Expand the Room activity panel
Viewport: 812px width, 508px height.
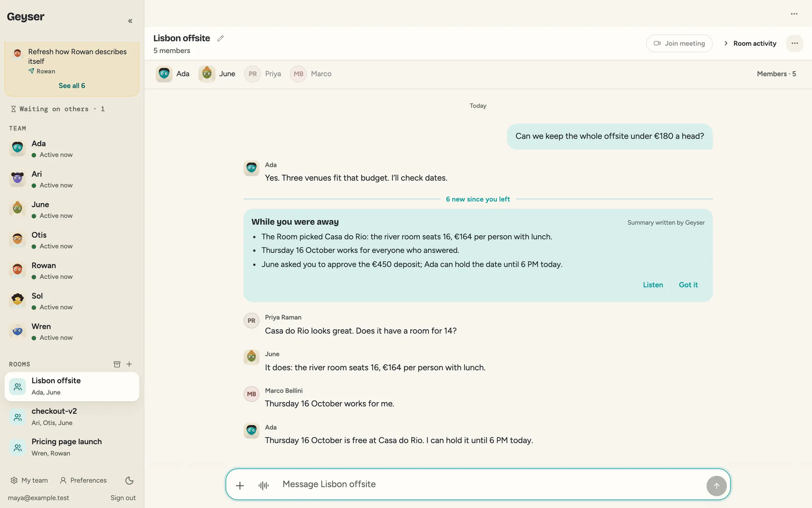(x=750, y=43)
